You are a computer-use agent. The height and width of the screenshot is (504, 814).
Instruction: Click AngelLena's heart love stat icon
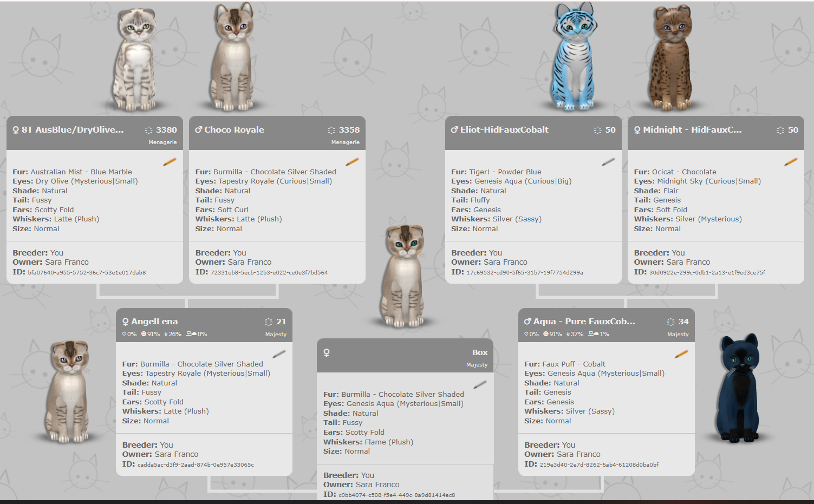[x=125, y=335]
